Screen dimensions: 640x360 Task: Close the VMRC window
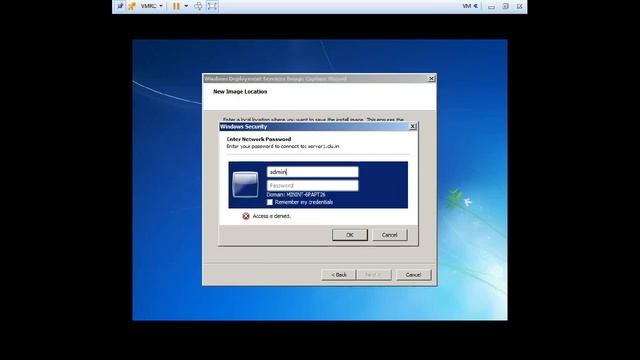pos(519,6)
